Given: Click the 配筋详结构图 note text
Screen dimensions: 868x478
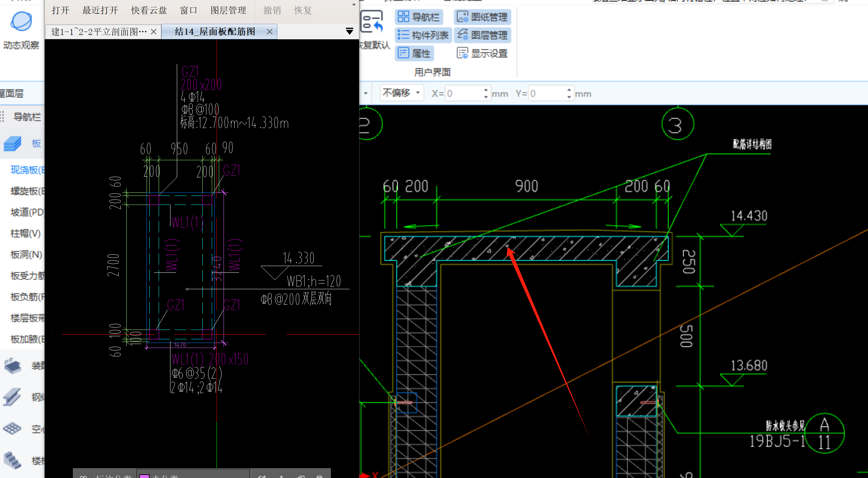Looking at the screenshot, I should 752,144.
